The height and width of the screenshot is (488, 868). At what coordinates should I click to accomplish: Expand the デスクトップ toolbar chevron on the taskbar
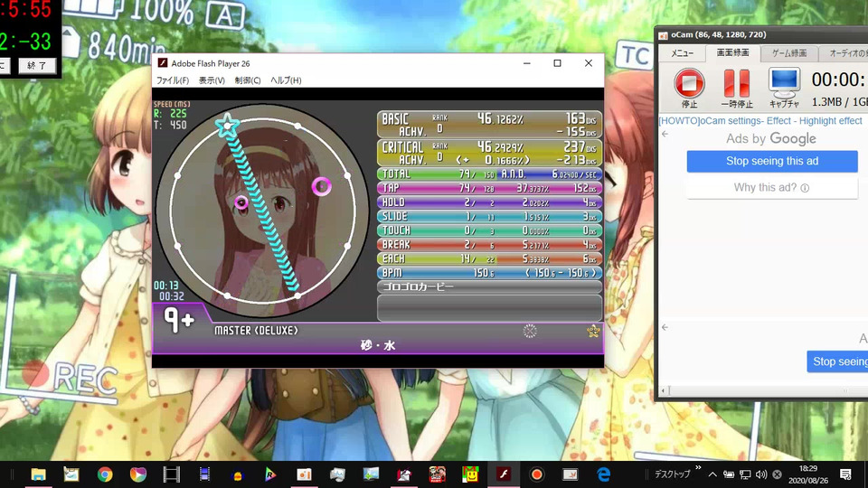coord(698,468)
